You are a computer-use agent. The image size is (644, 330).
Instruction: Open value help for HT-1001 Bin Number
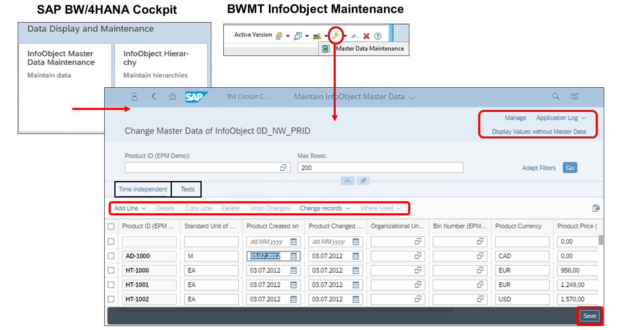click(x=480, y=285)
